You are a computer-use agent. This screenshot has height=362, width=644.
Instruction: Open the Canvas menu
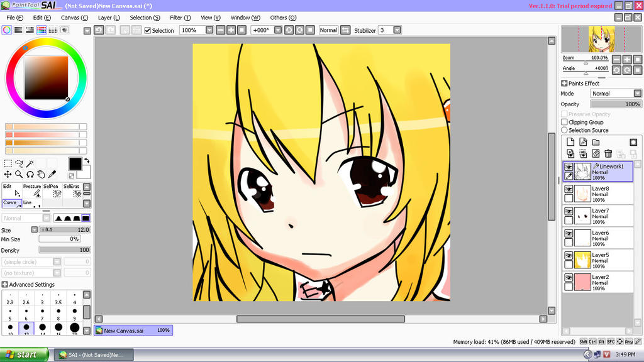coord(74,18)
